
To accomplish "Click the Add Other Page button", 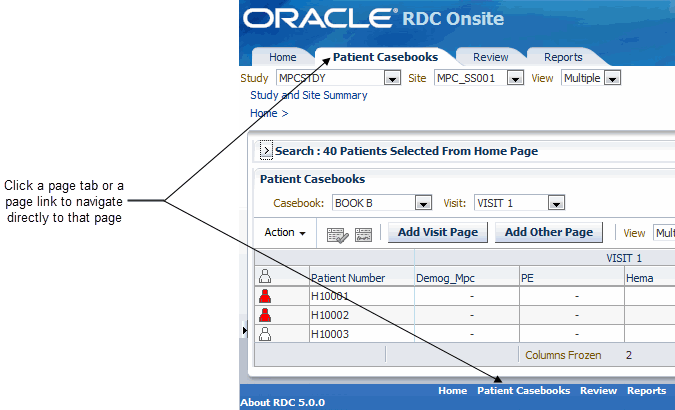I will click(549, 232).
